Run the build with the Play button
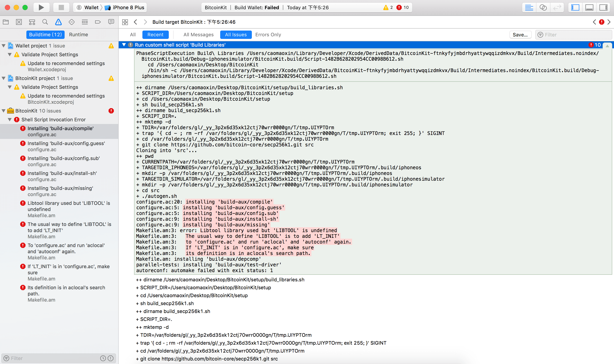 point(41,7)
